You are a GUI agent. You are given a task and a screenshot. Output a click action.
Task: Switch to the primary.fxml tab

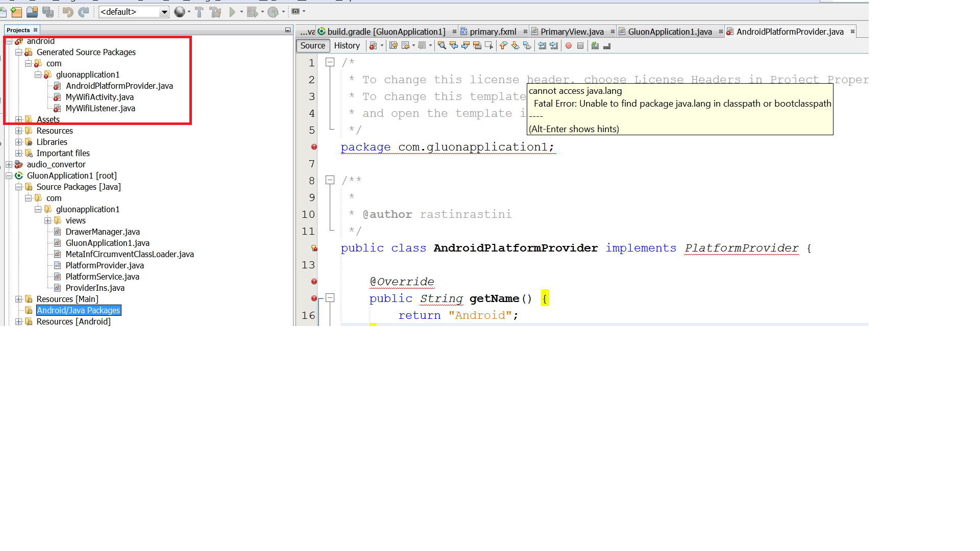click(x=492, y=32)
